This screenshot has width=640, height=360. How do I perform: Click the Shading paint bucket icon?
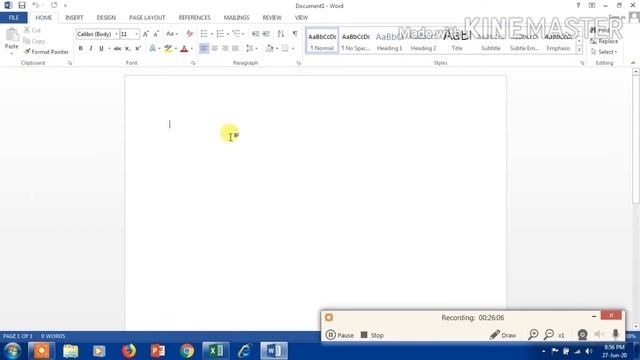269,49
